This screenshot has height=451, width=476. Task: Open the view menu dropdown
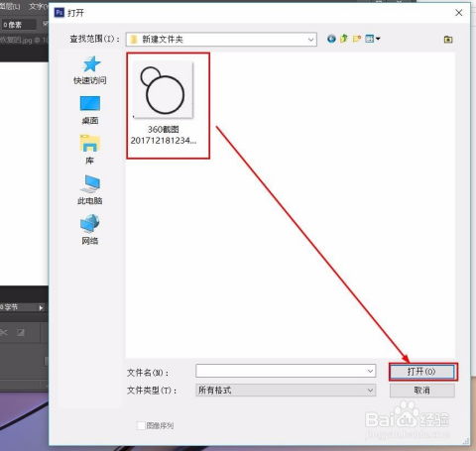[x=373, y=39]
